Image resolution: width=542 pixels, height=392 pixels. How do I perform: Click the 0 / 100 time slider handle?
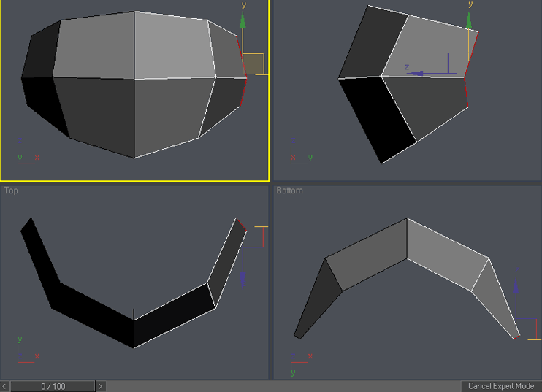click(x=53, y=386)
